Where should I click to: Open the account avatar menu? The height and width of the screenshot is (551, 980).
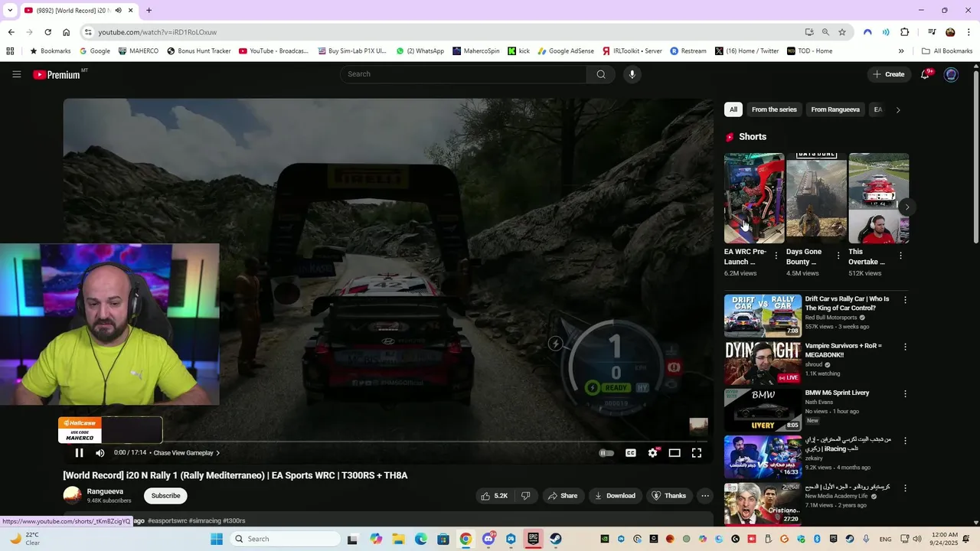click(x=951, y=74)
